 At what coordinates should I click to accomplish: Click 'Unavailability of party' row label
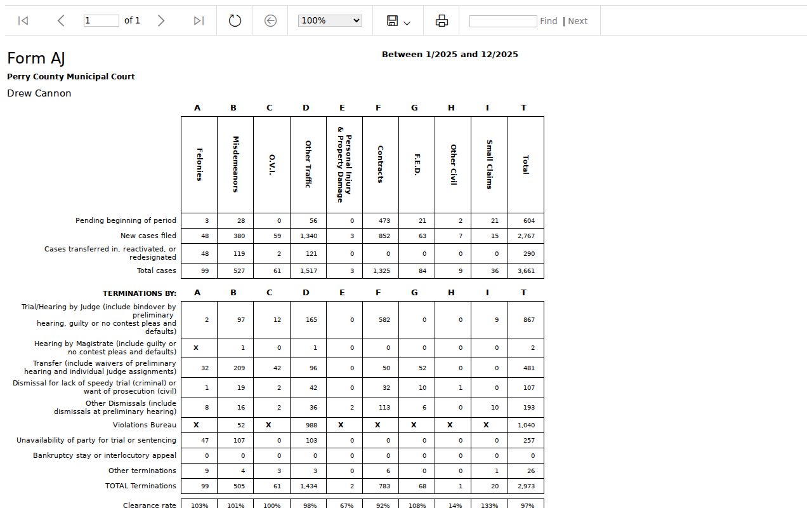(96, 441)
